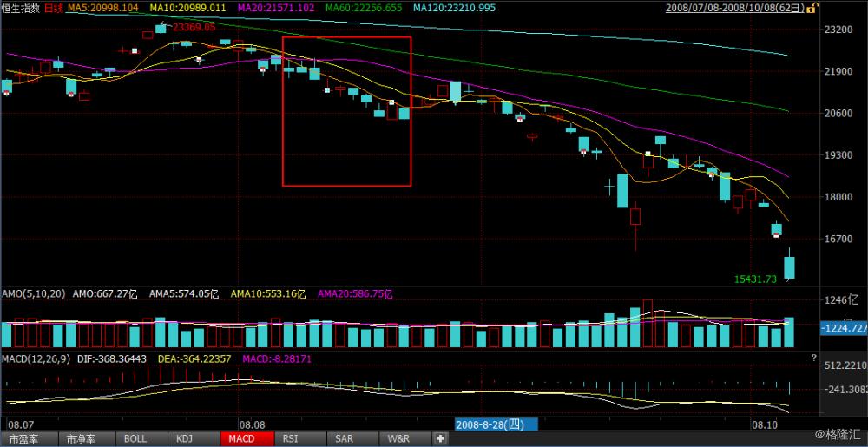Switch to the MACD indicator tab
This screenshot has width=868, height=447.
coord(241,438)
